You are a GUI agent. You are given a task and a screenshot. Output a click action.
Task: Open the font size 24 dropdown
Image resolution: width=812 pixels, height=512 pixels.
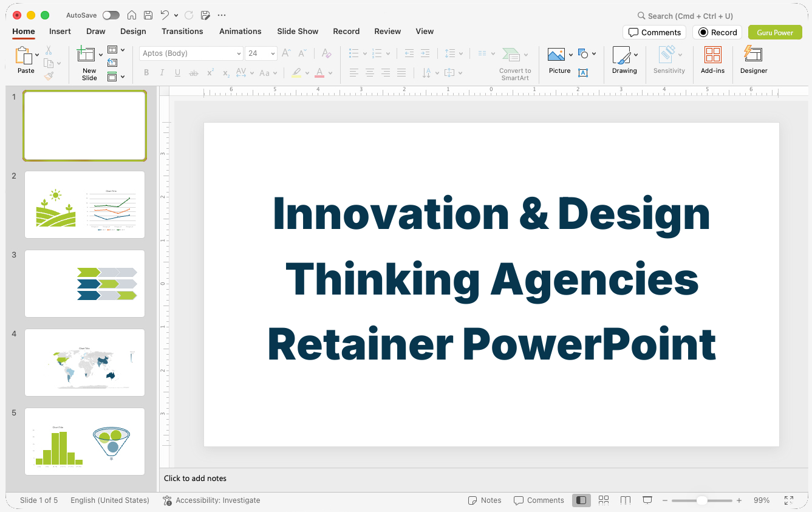[261, 53]
